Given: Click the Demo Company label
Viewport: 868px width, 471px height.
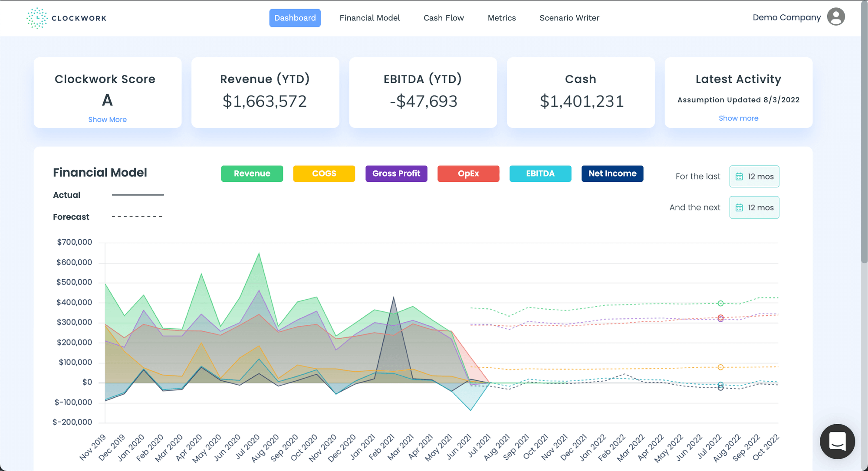Looking at the screenshot, I should 786,17.
